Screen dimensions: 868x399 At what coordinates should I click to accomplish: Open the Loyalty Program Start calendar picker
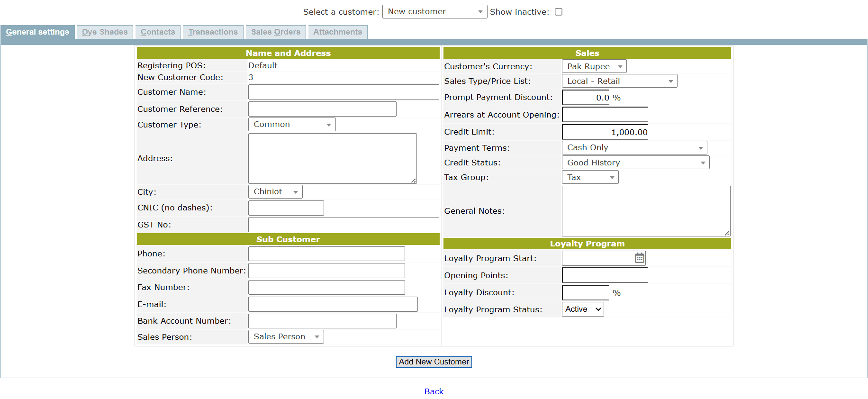point(639,258)
